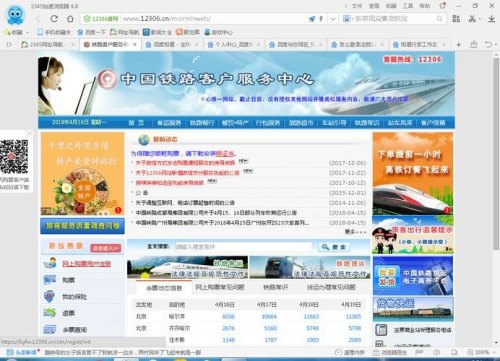500x361 pixels.
Task: Select 首页 in the site navigation bar
Action: 136,123
